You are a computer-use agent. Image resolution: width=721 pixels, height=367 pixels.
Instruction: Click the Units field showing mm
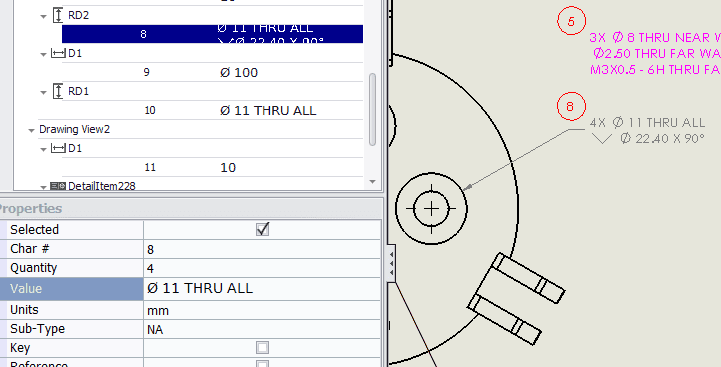(262, 310)
